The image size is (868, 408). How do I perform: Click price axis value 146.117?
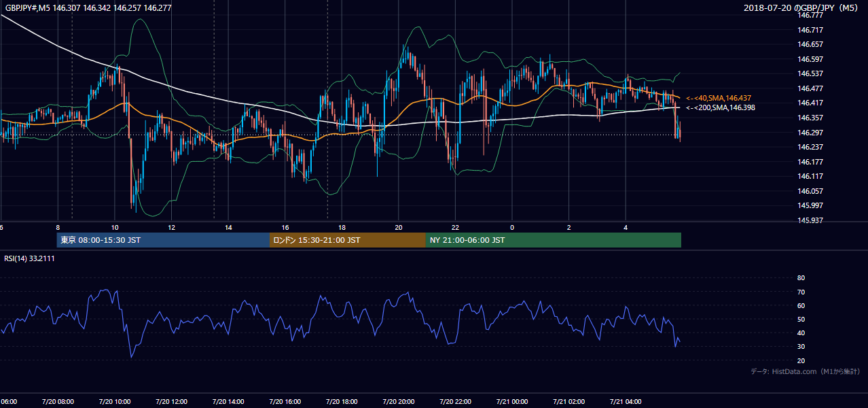[810, 176]
